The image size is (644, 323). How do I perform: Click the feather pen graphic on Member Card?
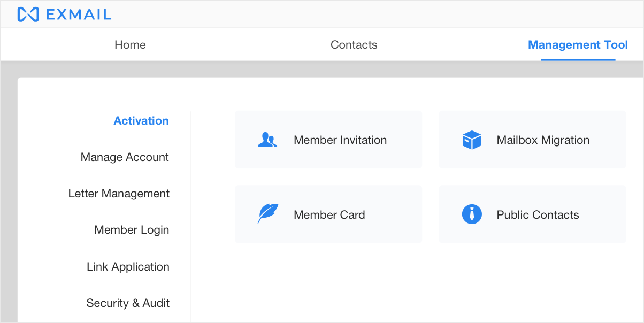[267, 213]
